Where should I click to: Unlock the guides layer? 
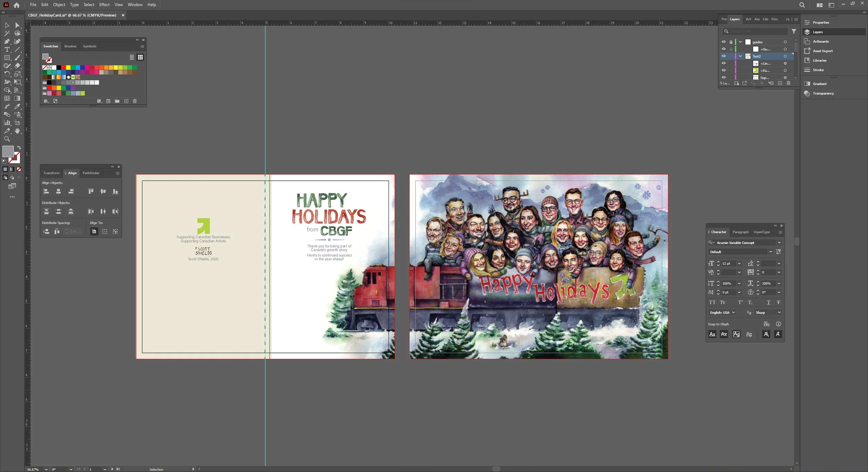[x=731, y=42]
